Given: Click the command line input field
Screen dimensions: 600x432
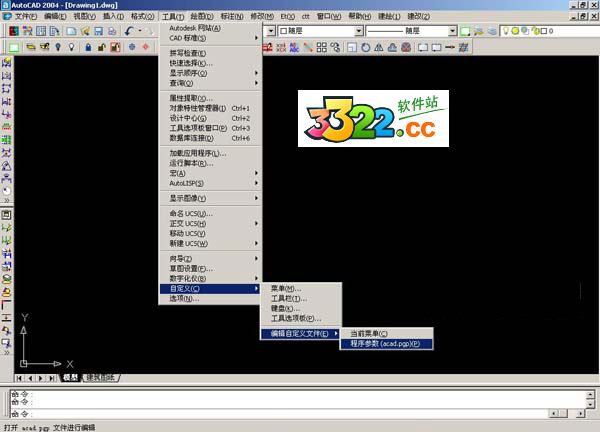Looking at the screenshot, I should pyautogui.click(x=279, y=414).
